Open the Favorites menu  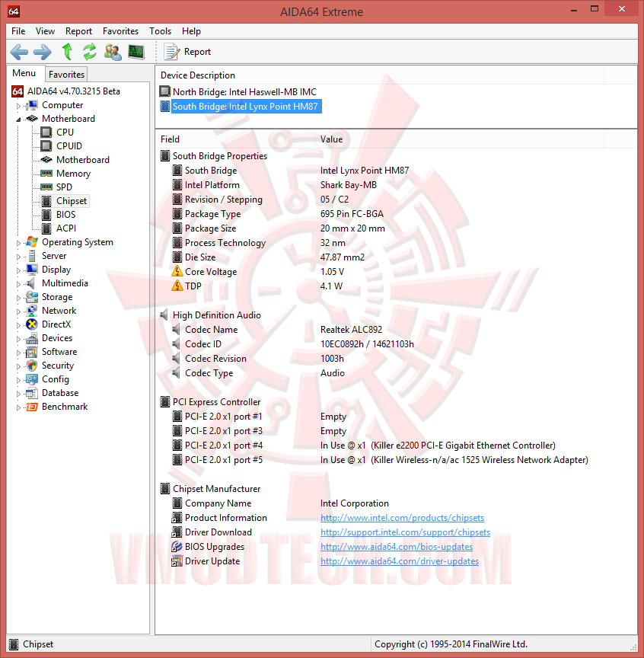(120, 31)
